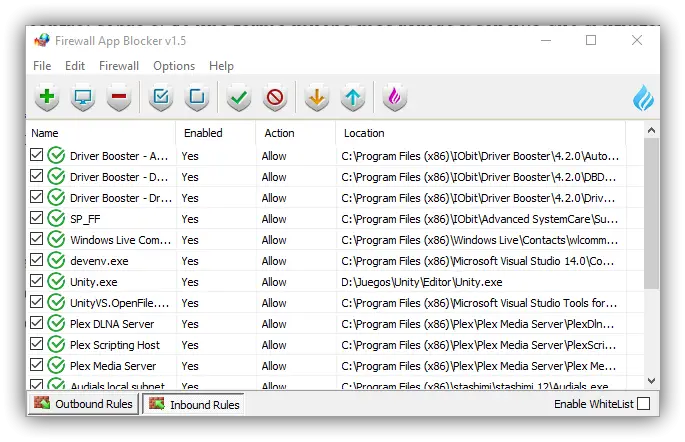This screenshot has height=442, width=685.
Task: Click the monitor Add Process toolbar icon
Action: (x=83, y=97)
